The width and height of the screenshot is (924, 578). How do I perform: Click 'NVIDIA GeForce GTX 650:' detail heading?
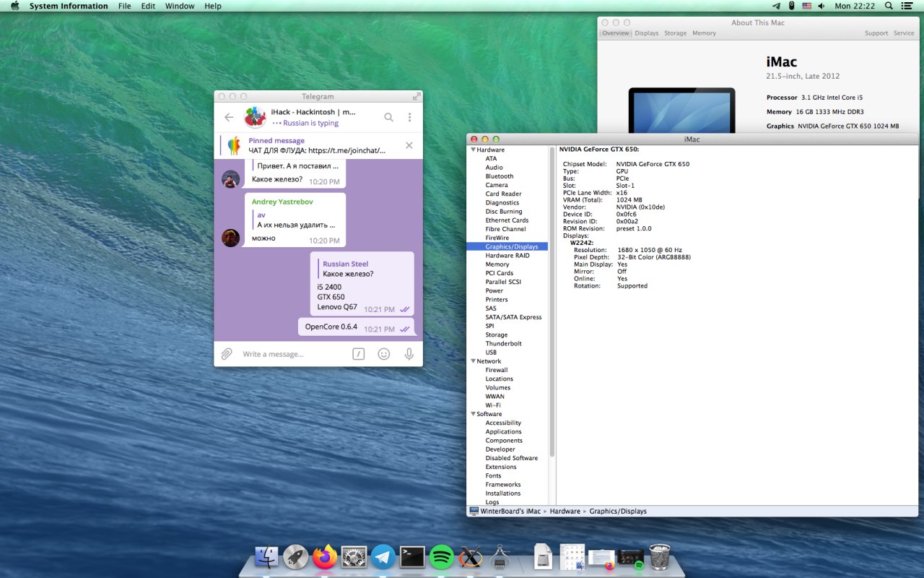pyautogui.click(x=599, y=150)
